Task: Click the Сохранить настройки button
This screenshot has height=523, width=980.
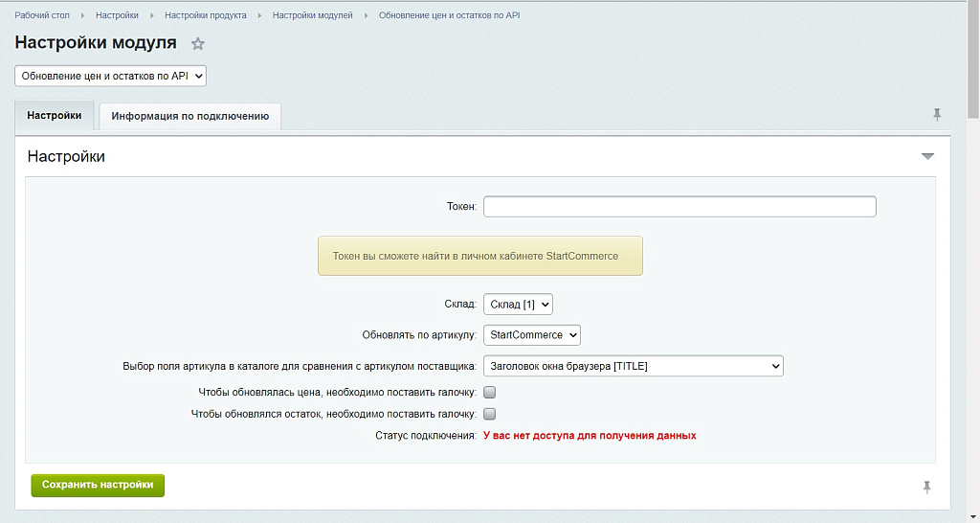Action: 98,485
